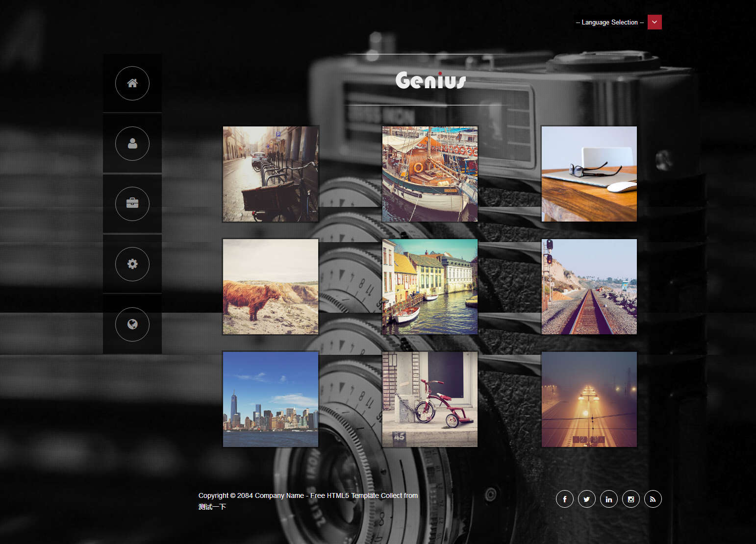Open the Instagram social icon

click(x=631, y=499)
